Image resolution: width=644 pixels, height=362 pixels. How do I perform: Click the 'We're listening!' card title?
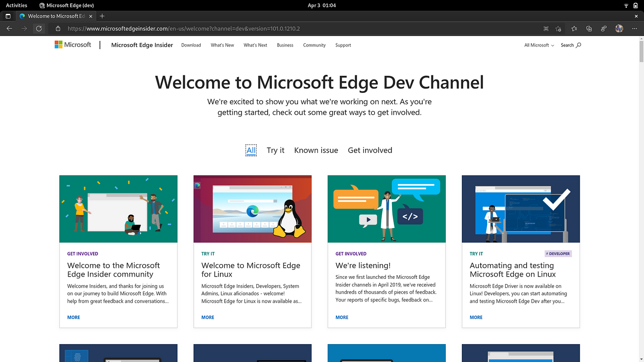click(x=363, y=266)
